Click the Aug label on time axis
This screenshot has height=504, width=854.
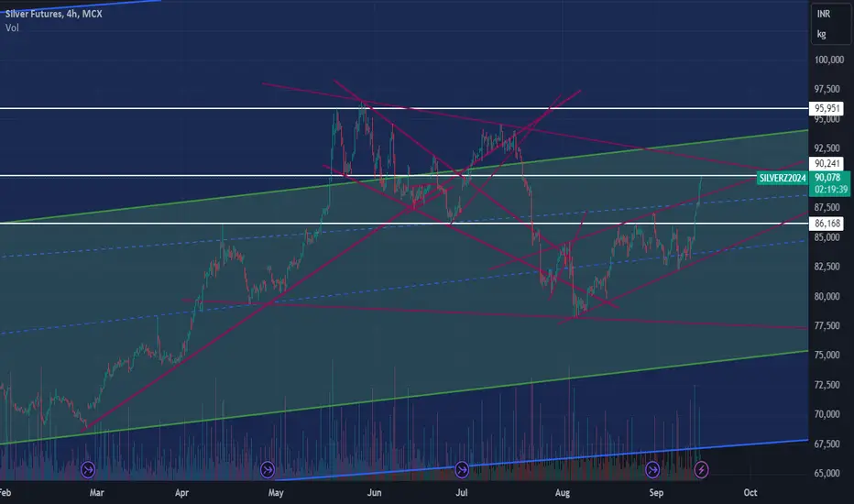(x=563, y=493)
